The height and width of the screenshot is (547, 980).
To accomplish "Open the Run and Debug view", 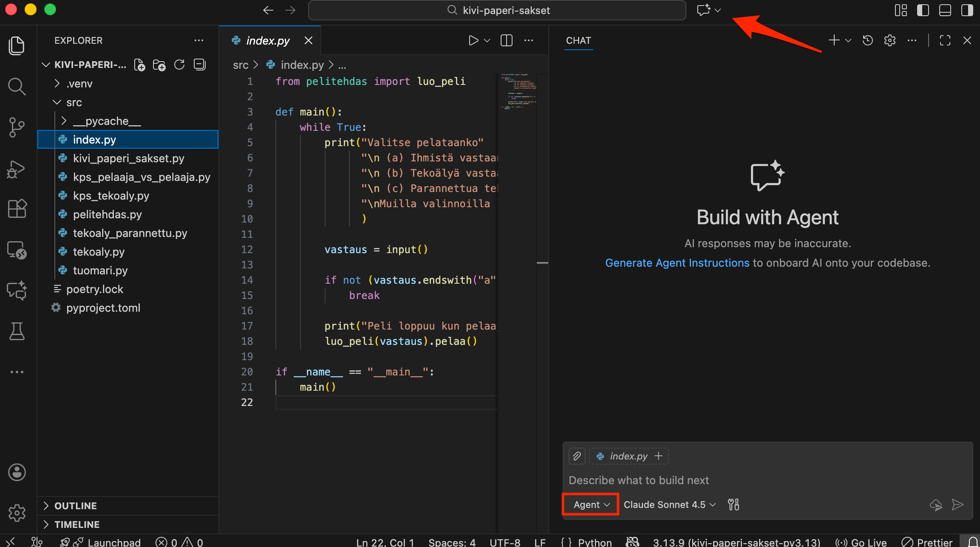I will [17, 169].
